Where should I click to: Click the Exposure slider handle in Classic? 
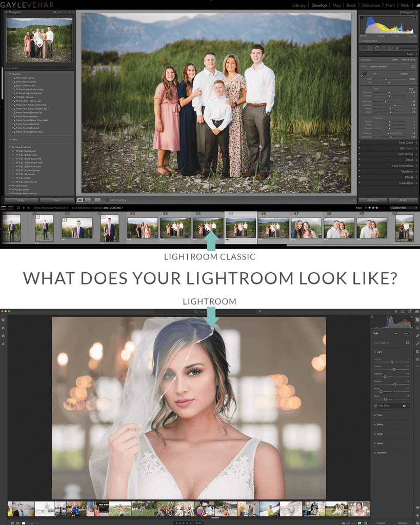coord(389,92)
